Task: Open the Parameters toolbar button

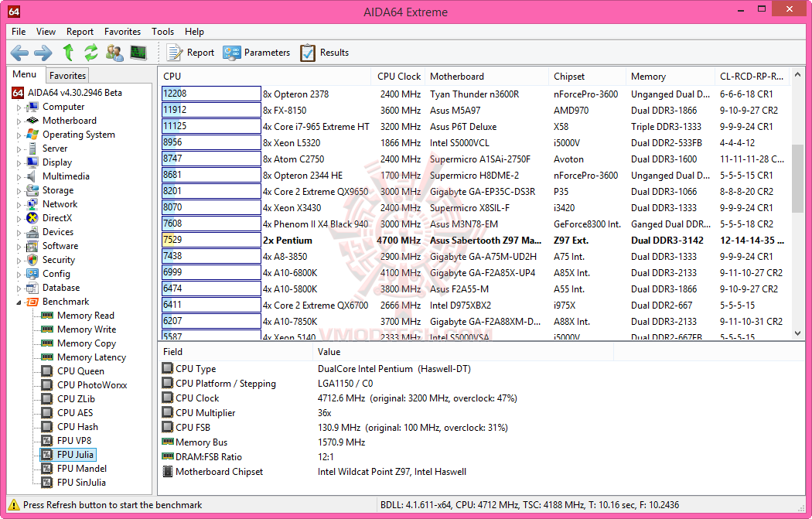Action: coord(256,53)
